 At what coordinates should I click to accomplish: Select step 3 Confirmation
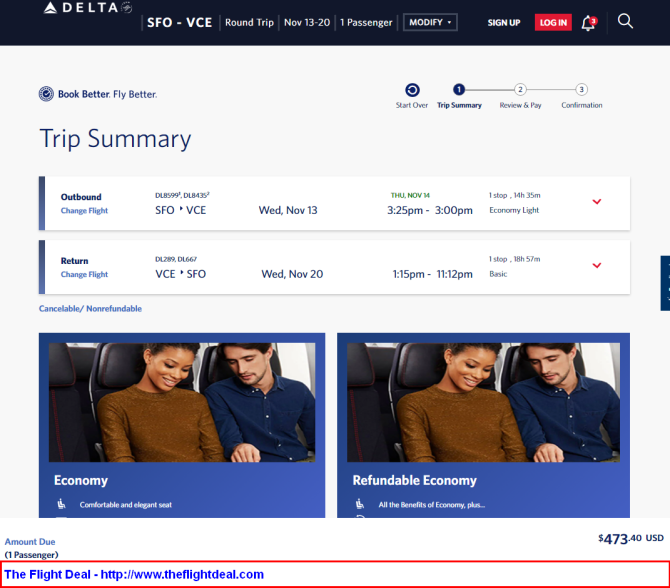(x=581, y=89)
